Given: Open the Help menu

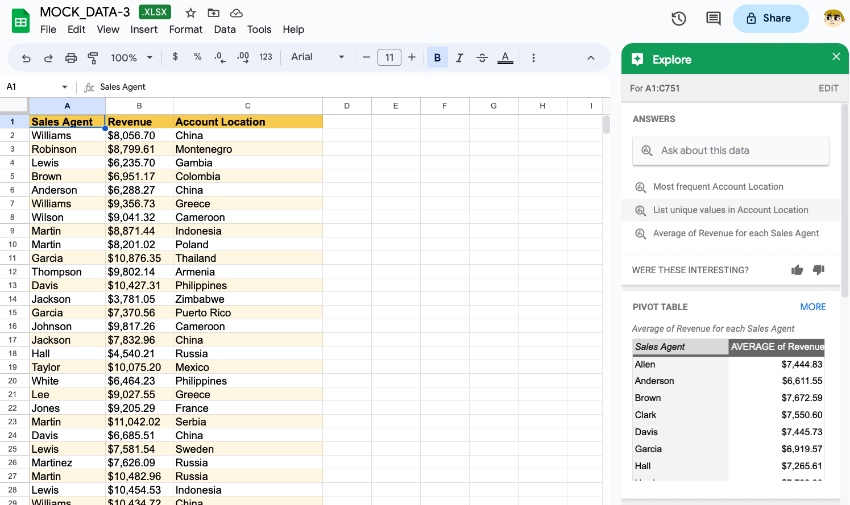Looking at the screenshot, I should click(x=293, y=29).
